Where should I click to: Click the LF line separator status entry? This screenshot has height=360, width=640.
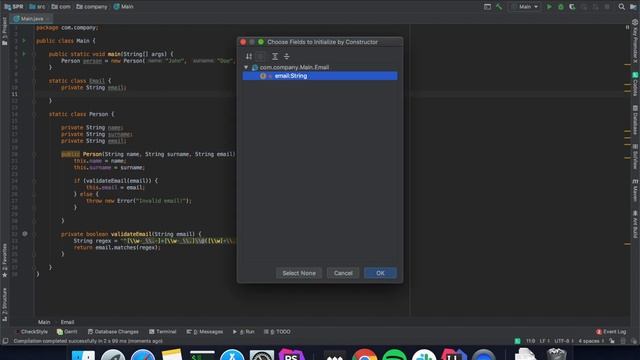point(544,341)
